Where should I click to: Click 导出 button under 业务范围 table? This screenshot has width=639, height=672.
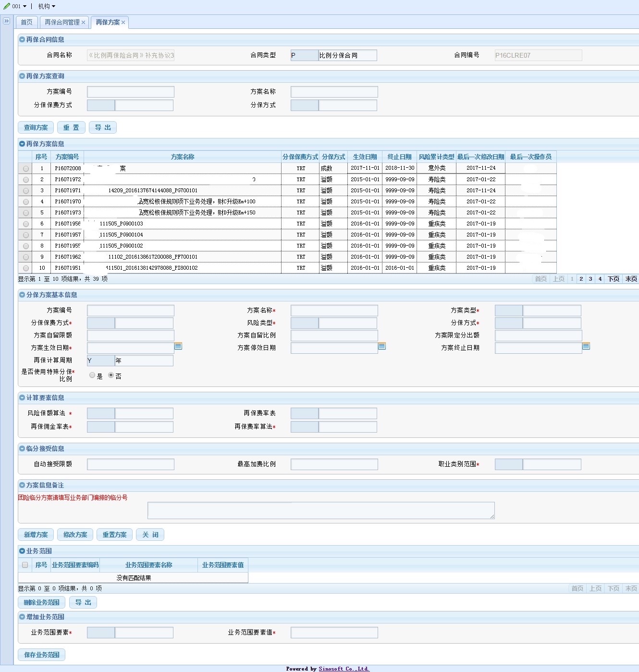[x=83, y=602]
